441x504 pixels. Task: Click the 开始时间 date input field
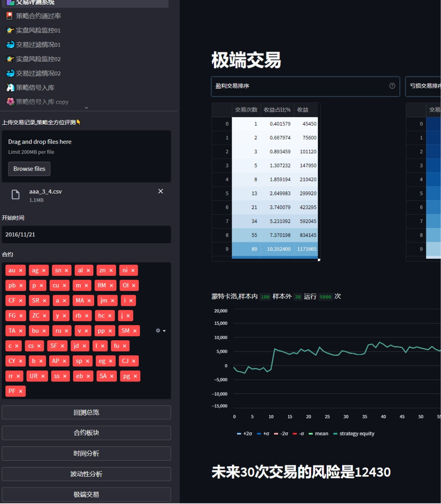pyautogui.click(x=86, y=235)
